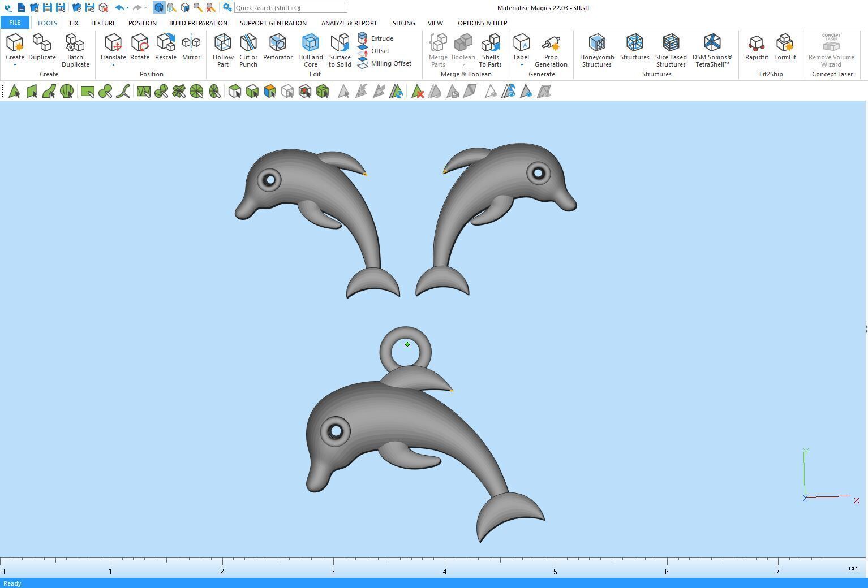Open the Prop Generation tool
This screenshot has height=588, width=868.
(551, 50)
